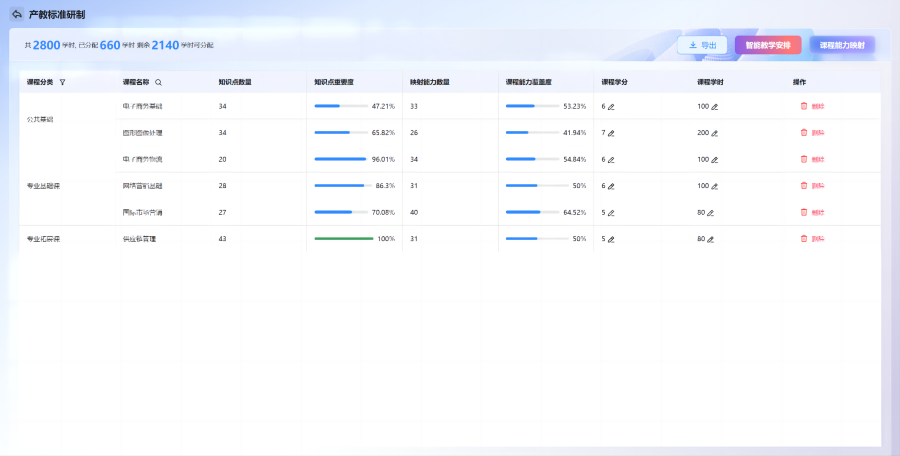Delete the first row with 47.21% importance
The width and height of the screenshot is (900, 456).
pyautogui.click(x=812, y=106)
